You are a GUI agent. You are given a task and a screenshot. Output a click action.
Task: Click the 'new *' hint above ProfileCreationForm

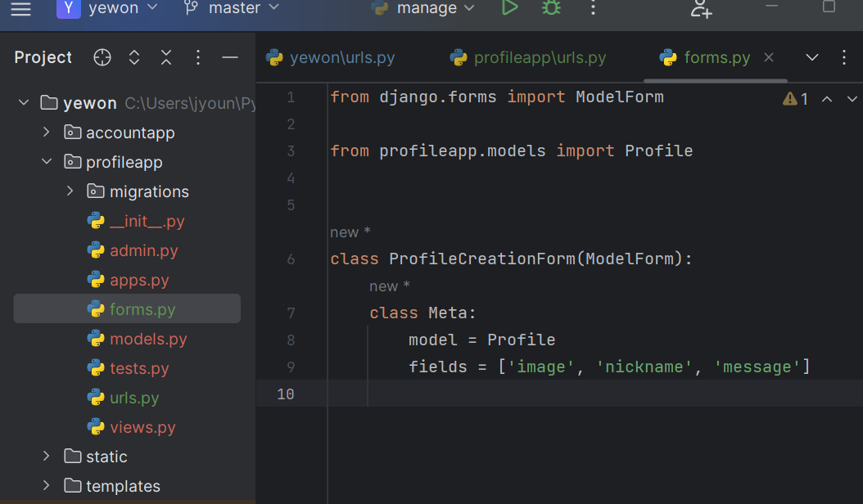point(350,232)
